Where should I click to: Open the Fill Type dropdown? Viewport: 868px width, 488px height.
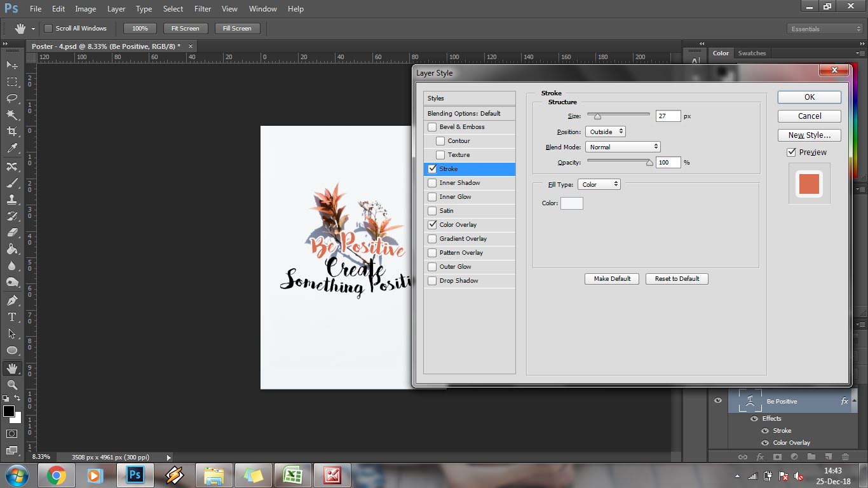point(599,184)
